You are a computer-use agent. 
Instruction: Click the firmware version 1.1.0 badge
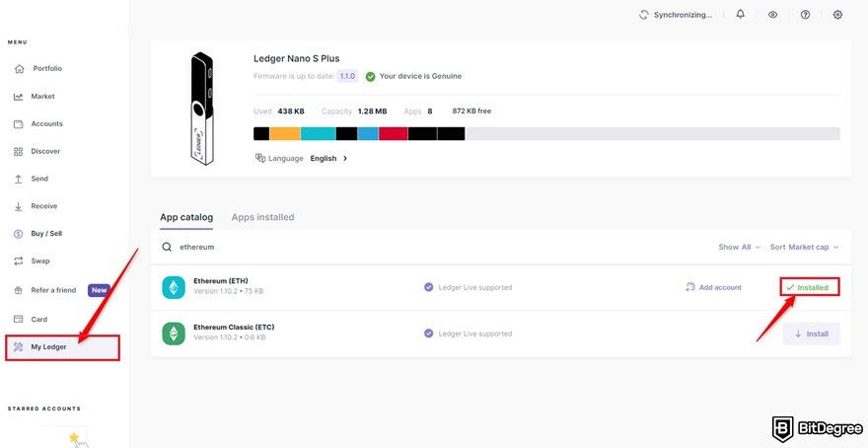pyautogui.click(x=347, y=76)
